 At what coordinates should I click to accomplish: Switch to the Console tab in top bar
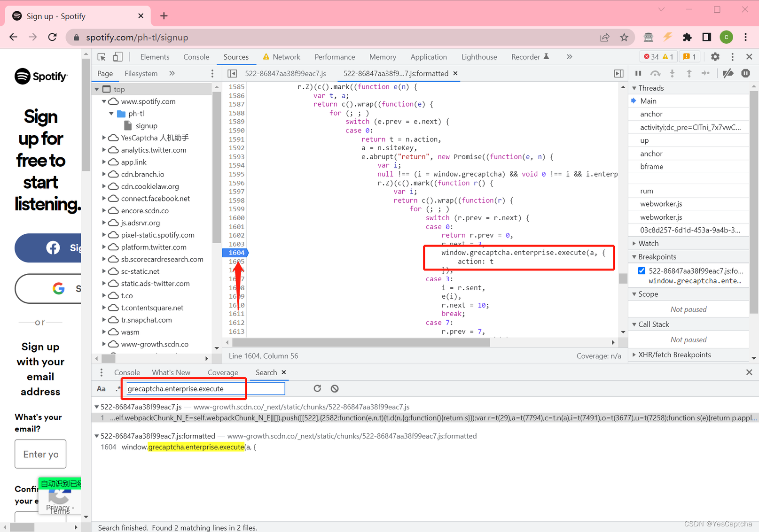point(196,57)
